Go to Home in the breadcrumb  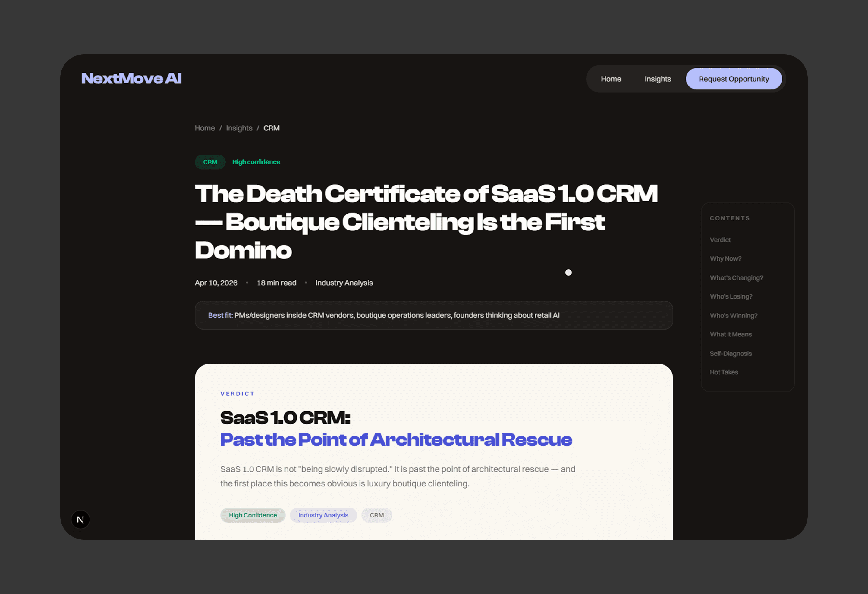[205, 128]
